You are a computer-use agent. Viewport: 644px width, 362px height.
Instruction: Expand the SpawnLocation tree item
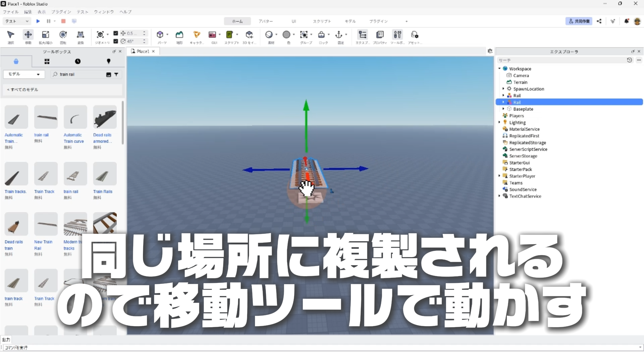click(x=503, y=89)
